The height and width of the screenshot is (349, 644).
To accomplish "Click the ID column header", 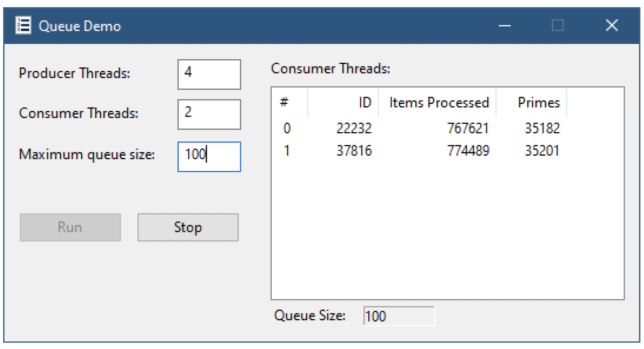I will [344, 103].
